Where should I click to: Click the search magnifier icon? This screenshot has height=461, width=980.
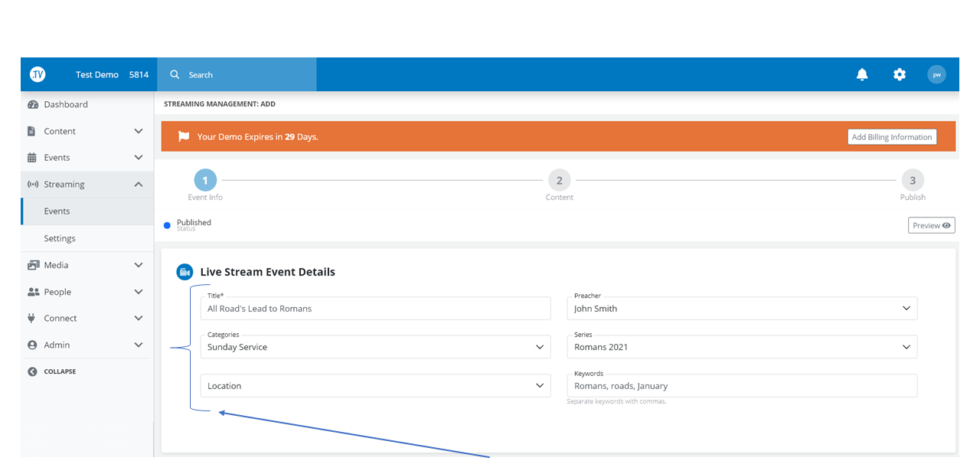pyautogui.click(x=175, y=74)
